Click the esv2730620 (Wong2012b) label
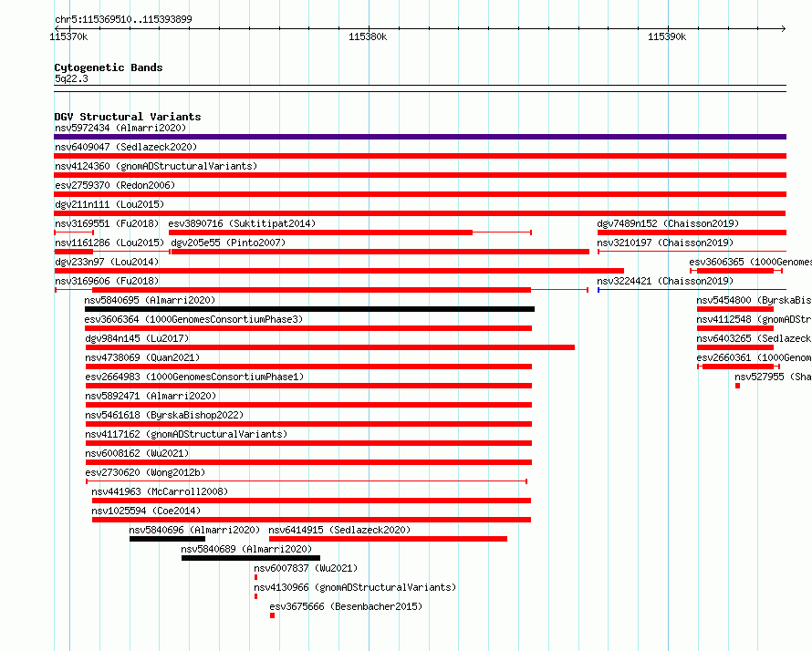 coord(145,472)
